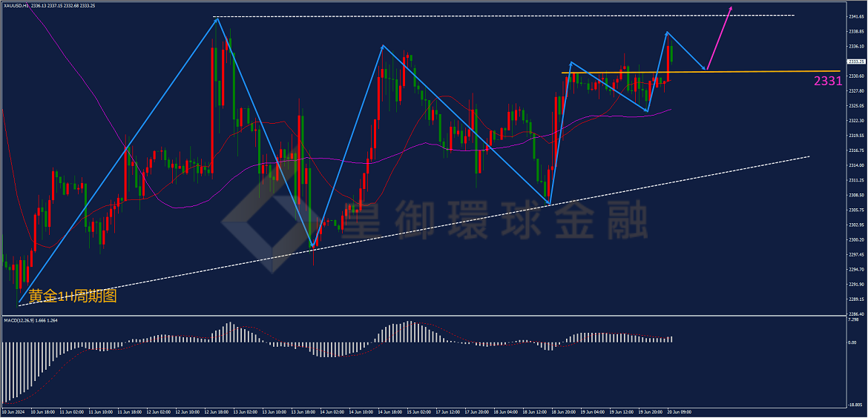
Task: Click the MACD(12,26,9) indicator label
Action: click(19, 320)
